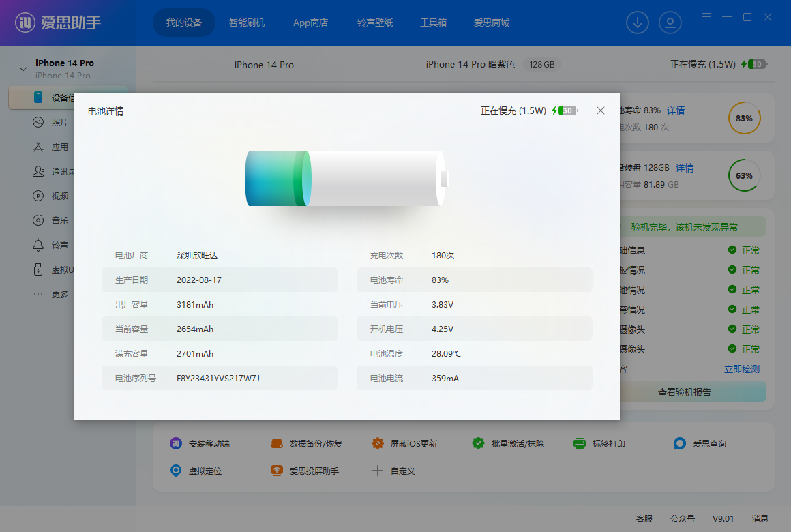This screenshot has width=791, height=532.
Task: Switch to 智能刷机 tab
Action: 247,23
